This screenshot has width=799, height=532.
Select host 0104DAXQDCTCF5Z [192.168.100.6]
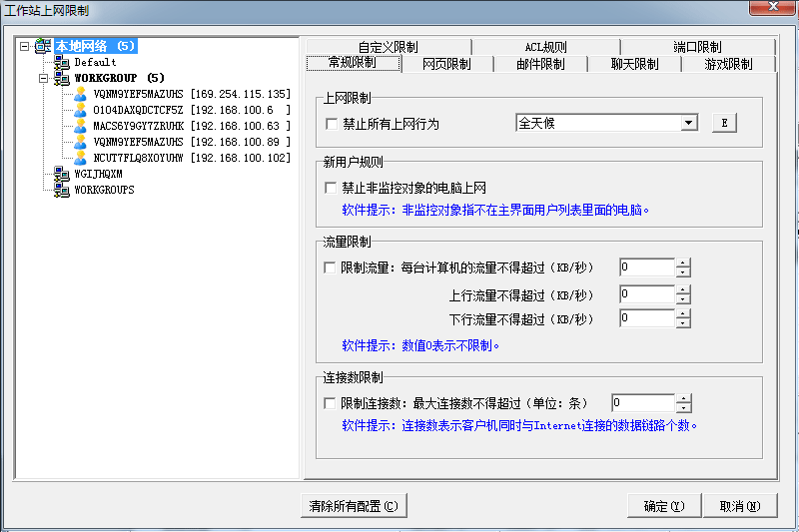[192, 110]
